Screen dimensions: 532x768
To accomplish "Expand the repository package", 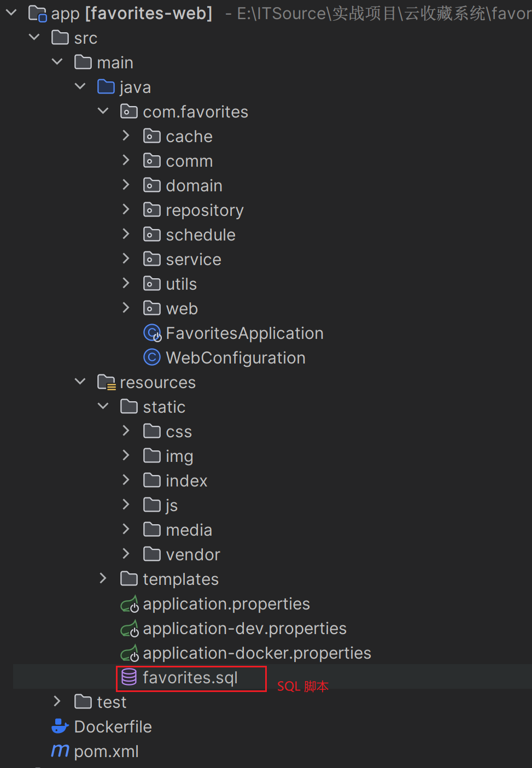I will [x=126, y=209].
